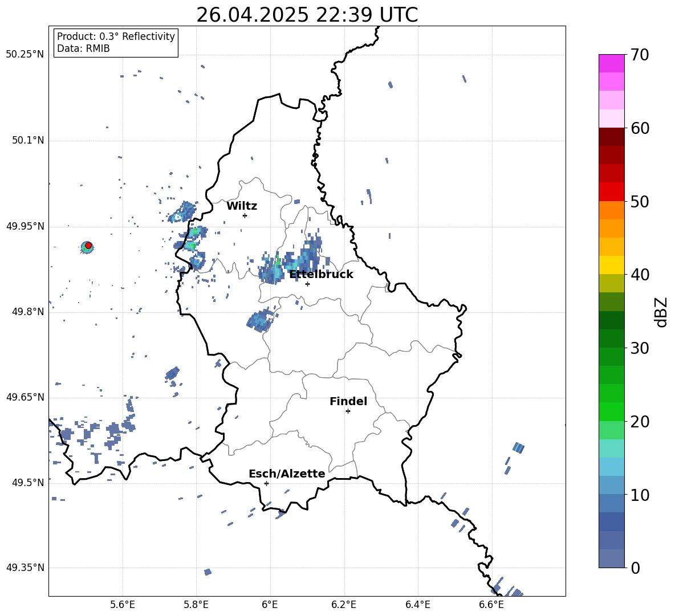The height and width of the screenshot is (616, 675).
Task: Click the 49.5°N latitude label
Action: (x=28, y=482)
